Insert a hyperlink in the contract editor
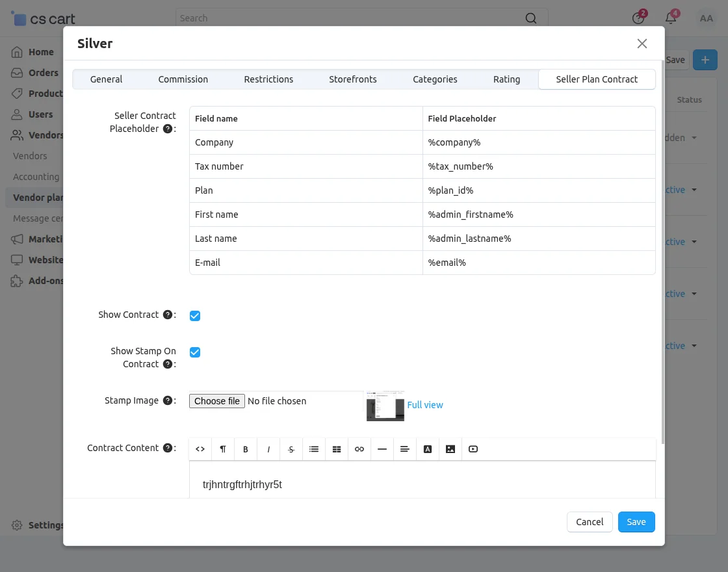728x572 pixels. tap(359, 448)
